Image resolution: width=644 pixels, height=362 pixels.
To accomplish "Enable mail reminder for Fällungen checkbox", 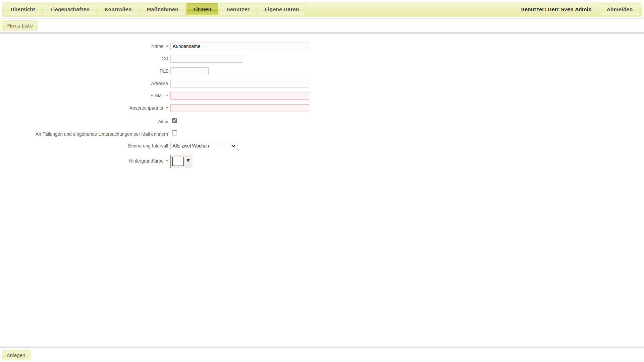I will pyautogui.click(x=174, y=133).
